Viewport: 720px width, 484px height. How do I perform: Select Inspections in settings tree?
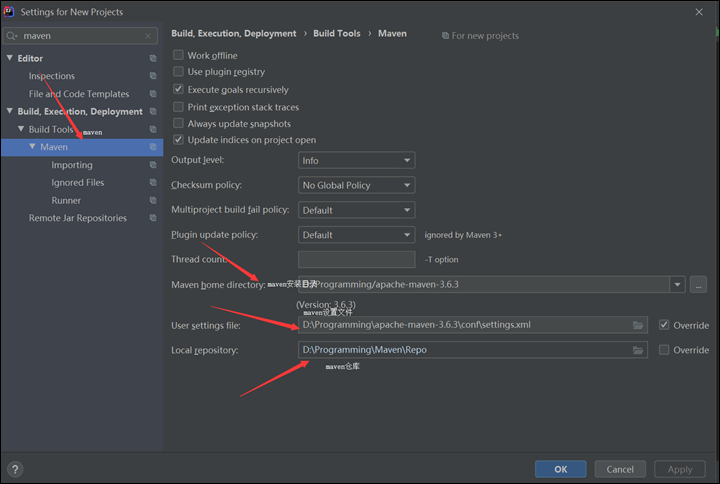(51, 76)
